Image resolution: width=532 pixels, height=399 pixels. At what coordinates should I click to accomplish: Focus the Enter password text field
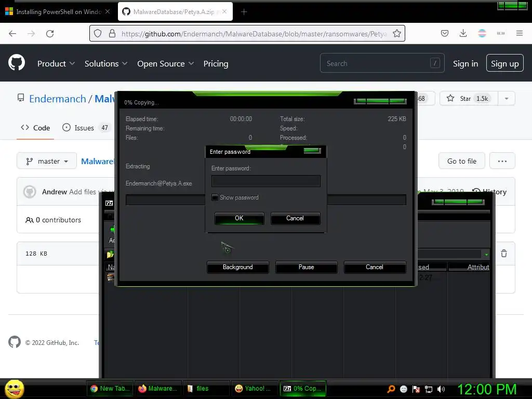pyautogui.click(x=265, y=181)
